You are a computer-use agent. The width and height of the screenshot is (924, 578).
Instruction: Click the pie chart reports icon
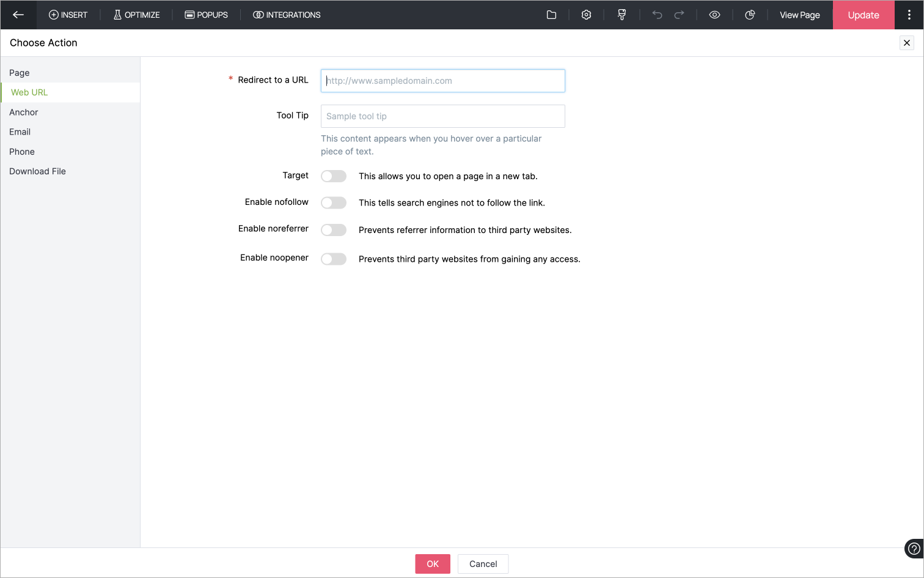(x=750, y=15)
